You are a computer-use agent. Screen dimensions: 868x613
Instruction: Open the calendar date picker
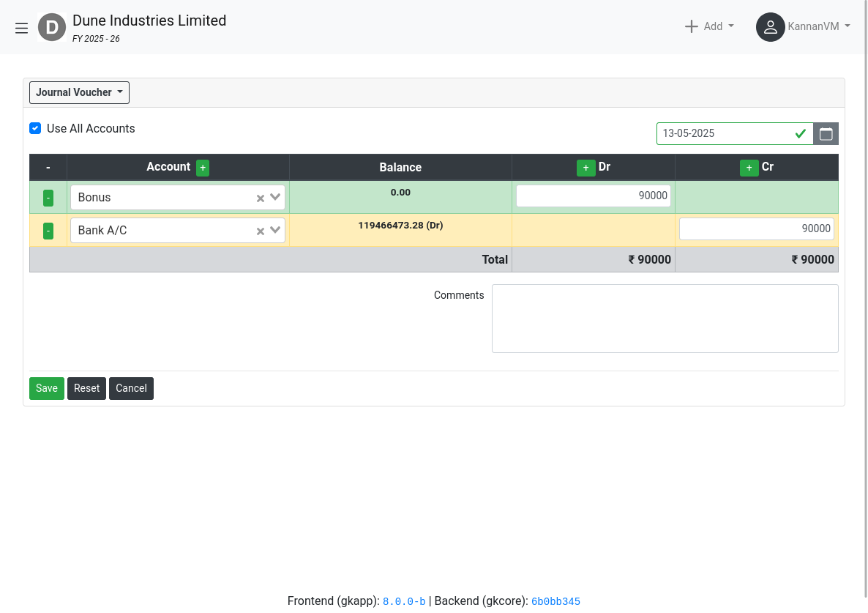(826, 133)
